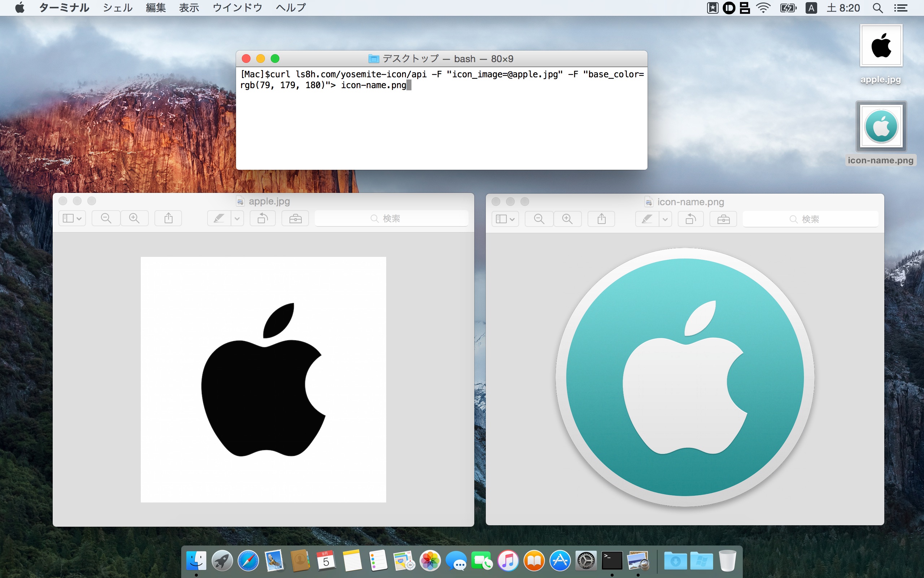
Task: Open Notification Center from menu bar
Action: point(901,8)
